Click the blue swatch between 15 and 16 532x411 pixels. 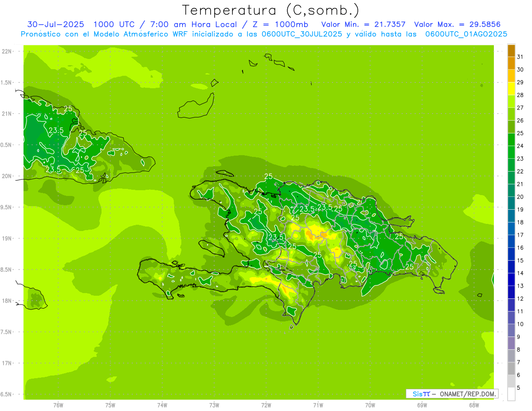tap(511, 254)
